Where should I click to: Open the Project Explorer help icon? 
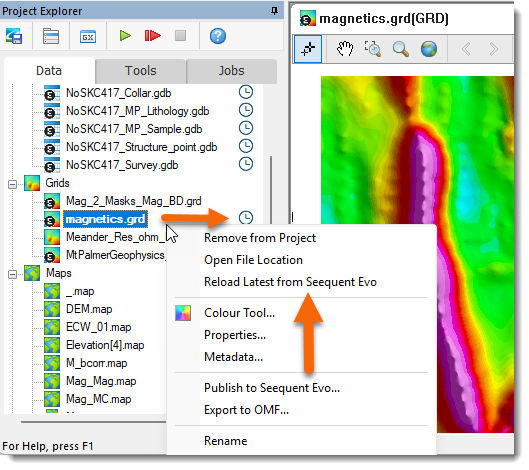click(218, 36)
